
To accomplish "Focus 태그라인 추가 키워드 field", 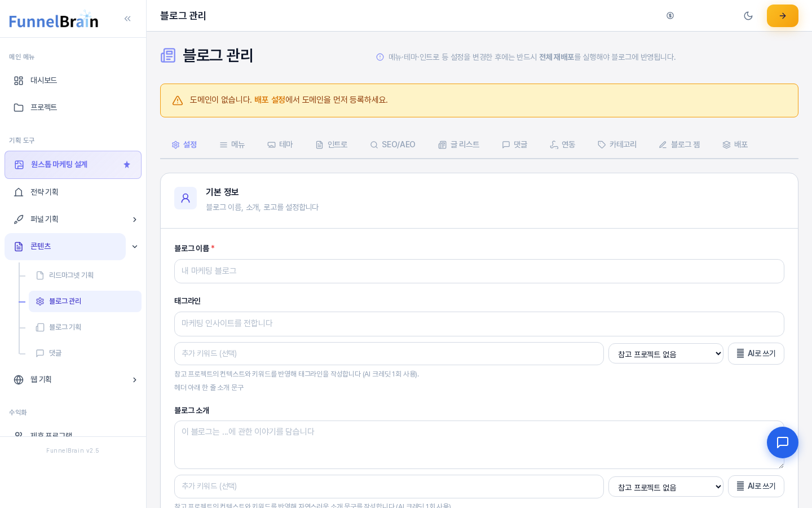I will pyautogui.click(x=389, y=353).
